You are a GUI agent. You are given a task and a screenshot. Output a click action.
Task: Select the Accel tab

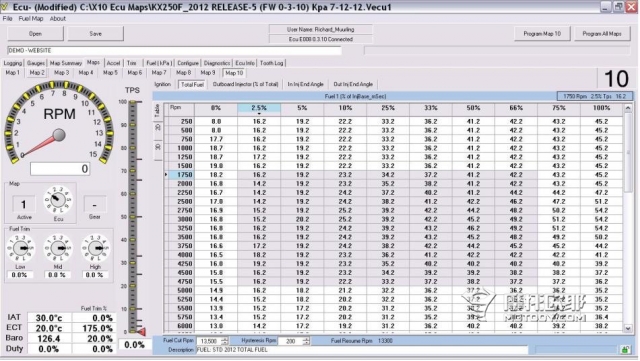coord(113,63)
